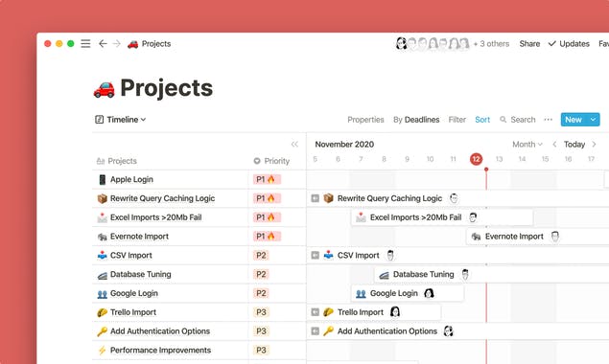Click 'Add Authentication Options' in table

point(160,331)
